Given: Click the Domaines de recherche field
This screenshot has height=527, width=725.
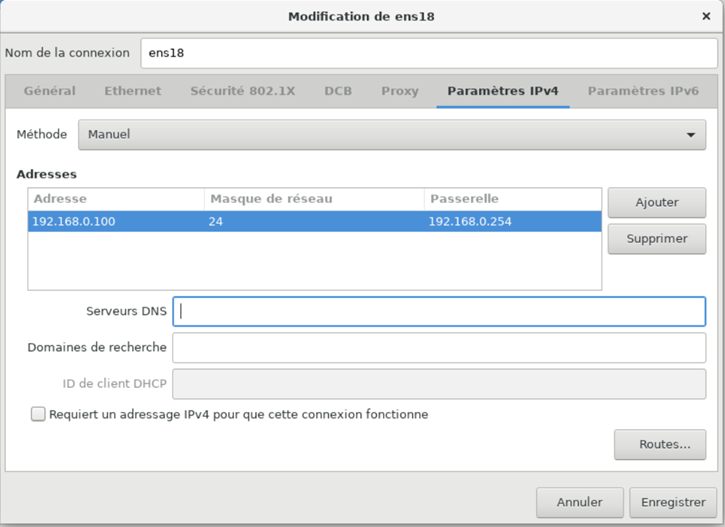Looking at the screenshot, I should point(439,348).
